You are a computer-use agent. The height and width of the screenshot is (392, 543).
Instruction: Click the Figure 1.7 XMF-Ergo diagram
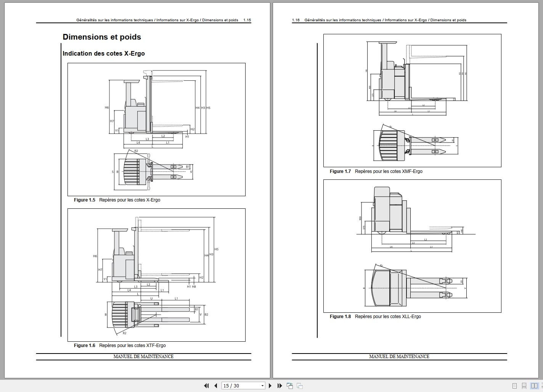click(412, 101)
